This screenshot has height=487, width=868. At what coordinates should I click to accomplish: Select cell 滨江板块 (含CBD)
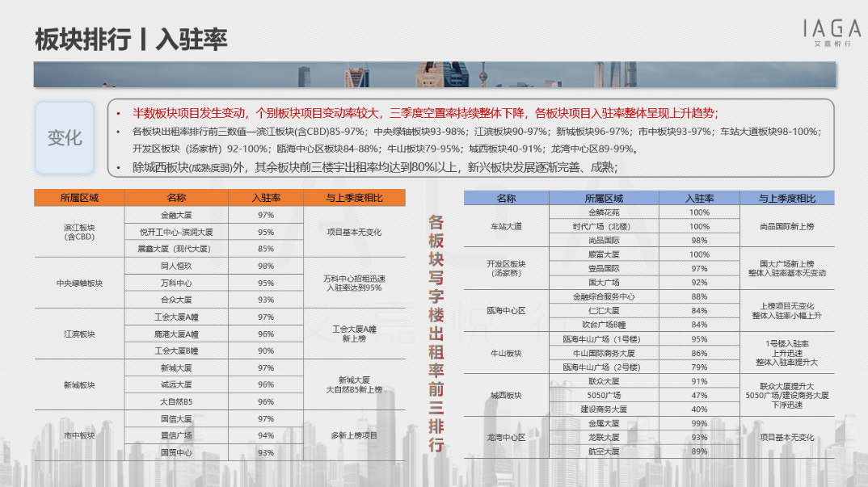click(x=79, y=232)
